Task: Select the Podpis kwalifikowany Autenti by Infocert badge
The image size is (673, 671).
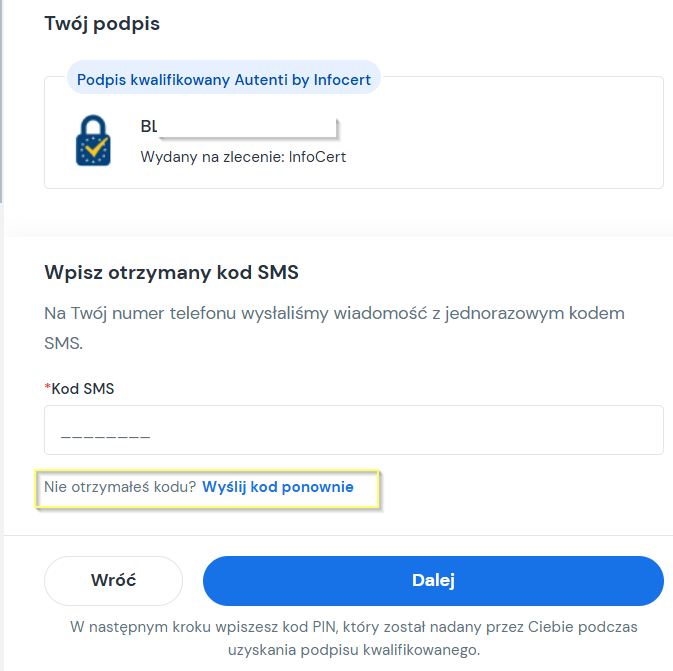Action: 224,80
